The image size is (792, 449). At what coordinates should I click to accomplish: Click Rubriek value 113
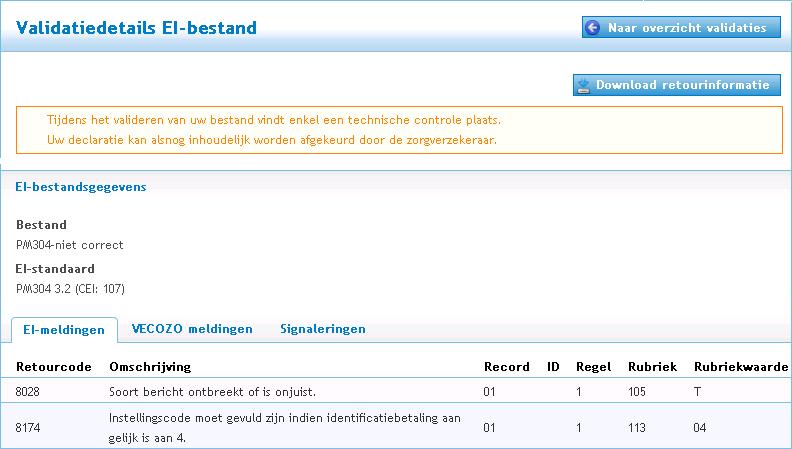point(637,428)
